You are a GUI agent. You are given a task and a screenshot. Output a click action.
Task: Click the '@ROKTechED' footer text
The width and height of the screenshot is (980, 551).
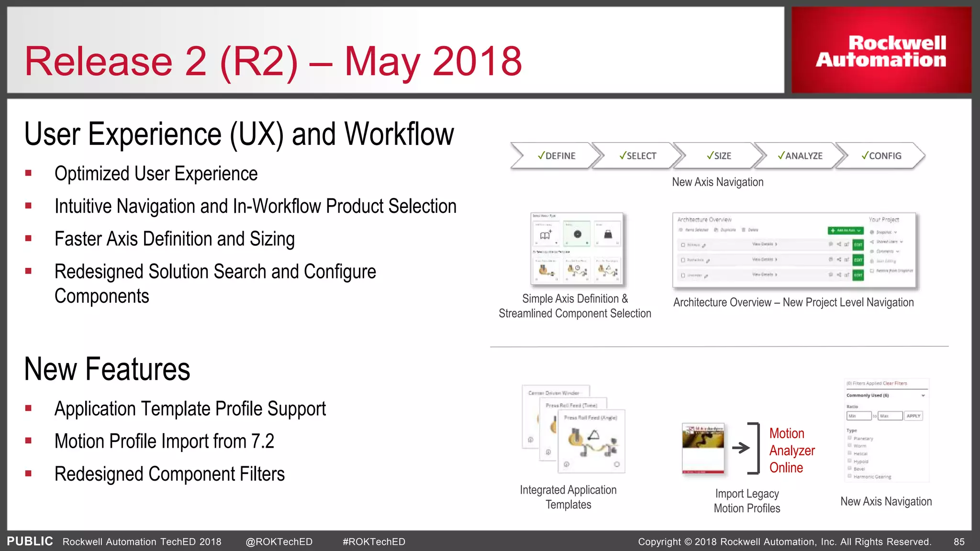click(x=279, y=542)
